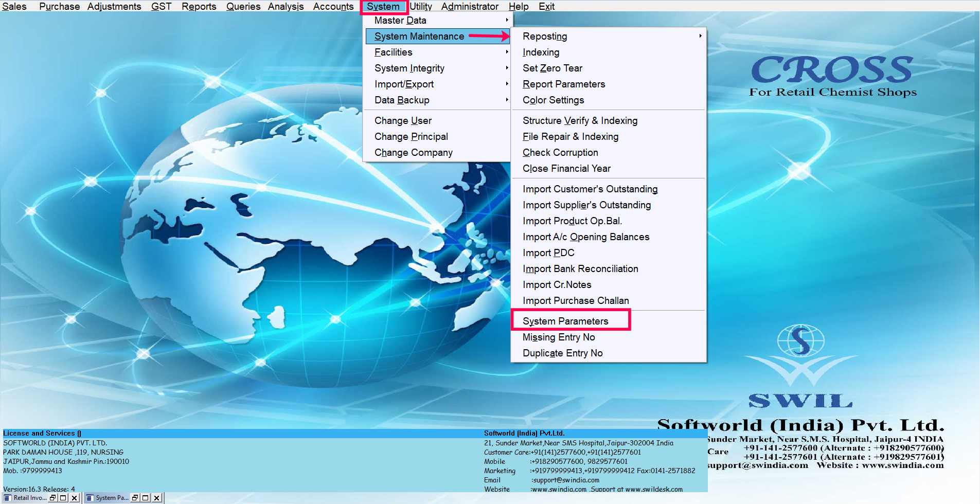Open the Queries menu
The height and width of the screenshot is (504, 980).
243,6
